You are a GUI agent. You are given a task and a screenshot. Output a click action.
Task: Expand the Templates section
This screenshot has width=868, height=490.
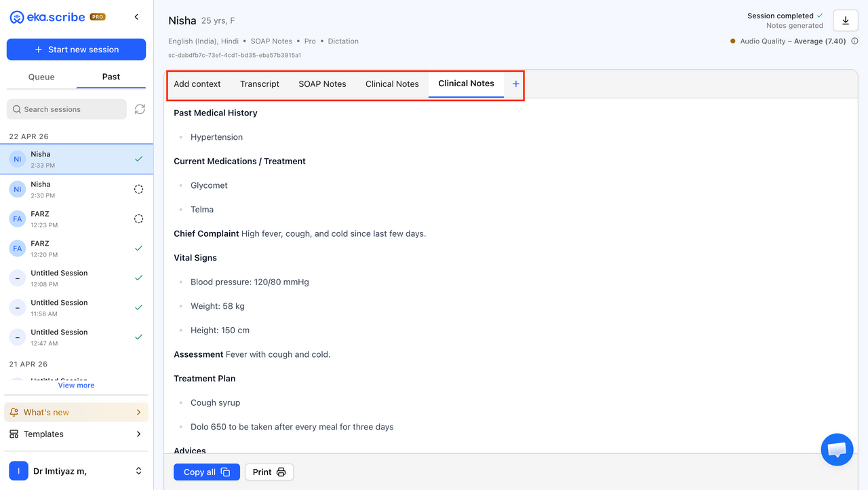76,434
